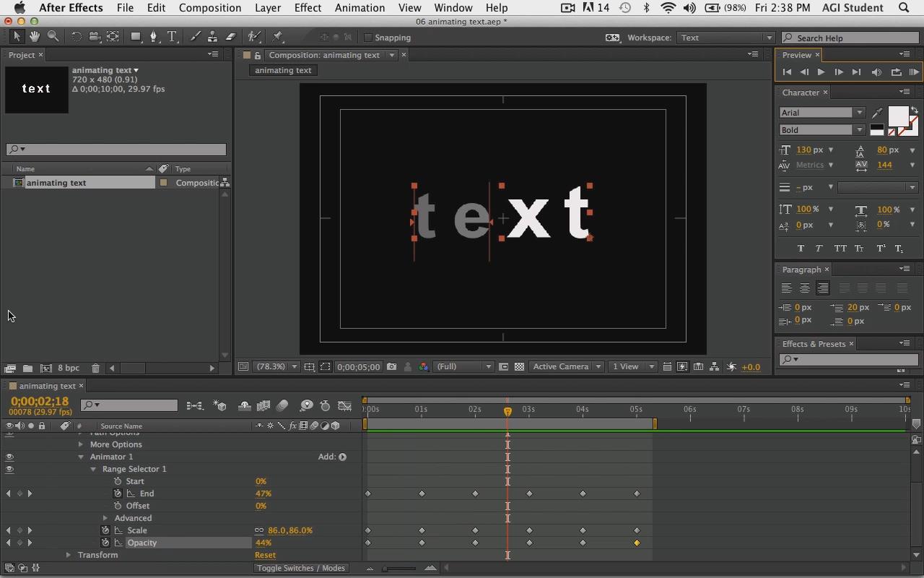Open the Bold font style dropdown
This screenshot has height=578, width=924.
click(x=821, y=130)
